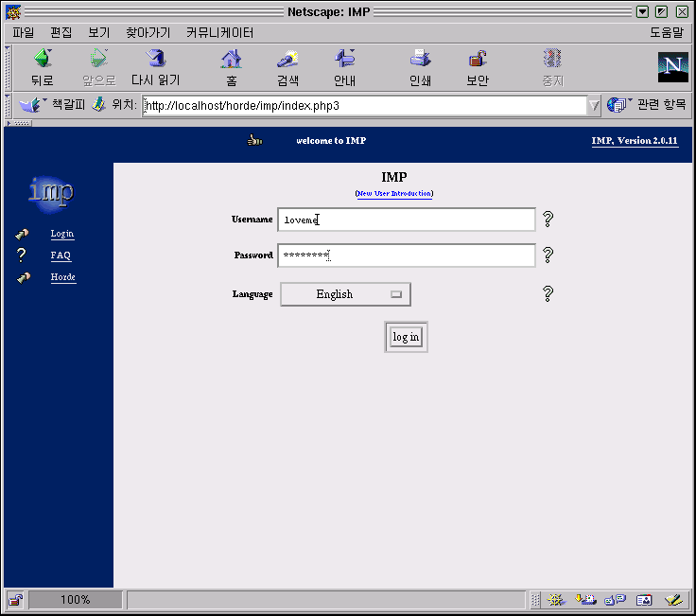Screen dimensions: 696x616
Task: Collapse the location toolbar via left grip
Action: coord(8,106)
